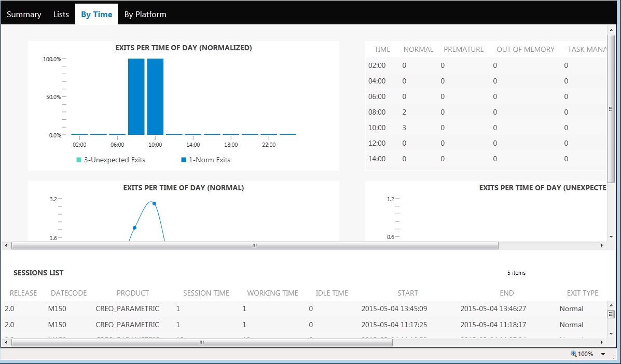The height and width of the screenshot is (364, 621).
Task: Click the PRODUCT column header
Action: (133, 293)
